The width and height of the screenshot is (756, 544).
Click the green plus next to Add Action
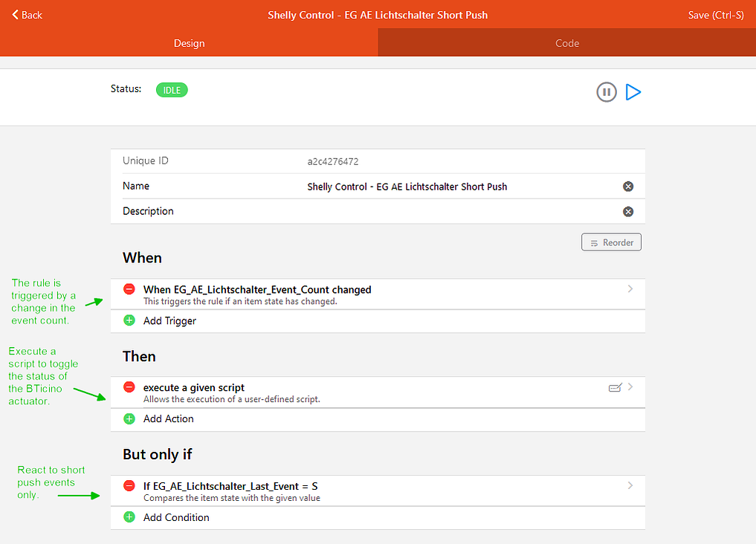coord(129,418)
